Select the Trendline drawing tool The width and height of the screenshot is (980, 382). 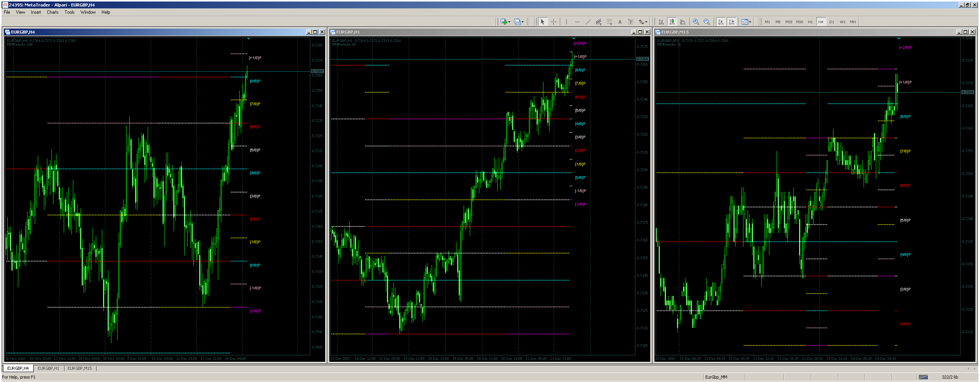pyautogui.click(x=588, y=22)
